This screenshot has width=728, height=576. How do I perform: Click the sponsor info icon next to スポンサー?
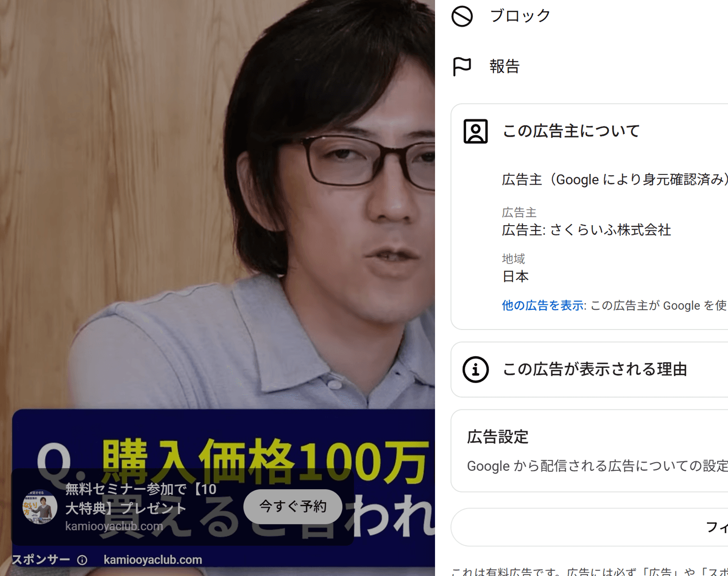coord(82,560)
